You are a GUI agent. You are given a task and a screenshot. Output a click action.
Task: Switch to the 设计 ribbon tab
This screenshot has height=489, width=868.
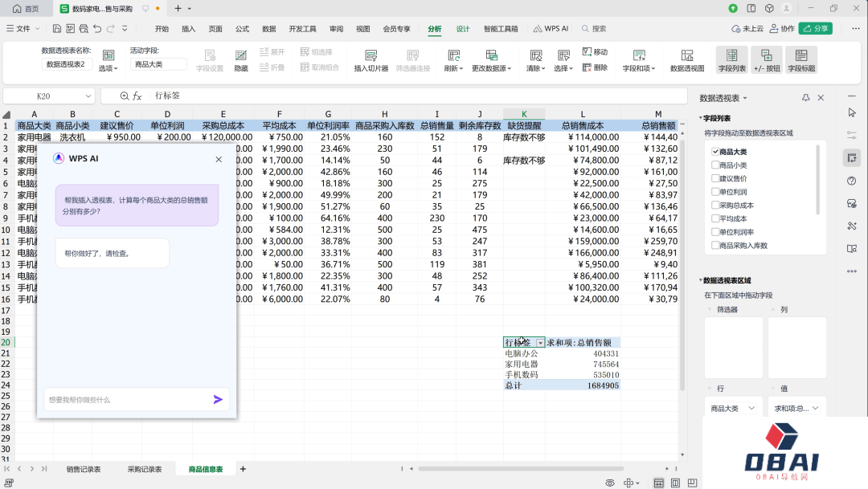click(463, 28)
